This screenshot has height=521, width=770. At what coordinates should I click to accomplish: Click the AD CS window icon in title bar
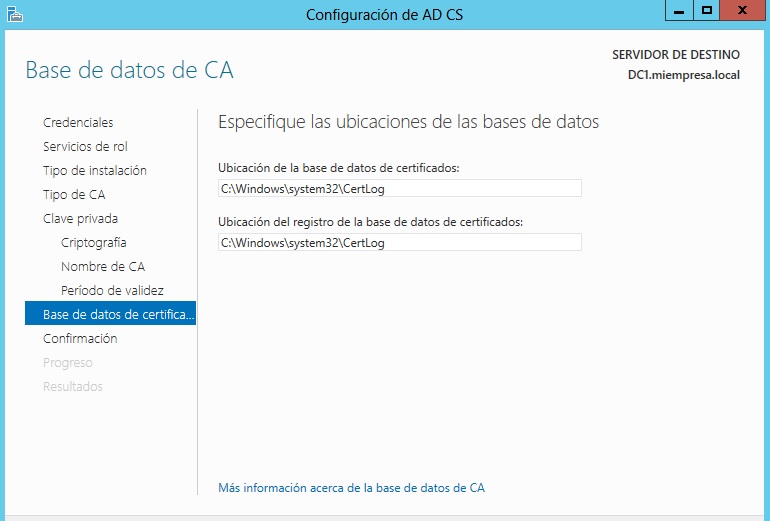[13, 13]
